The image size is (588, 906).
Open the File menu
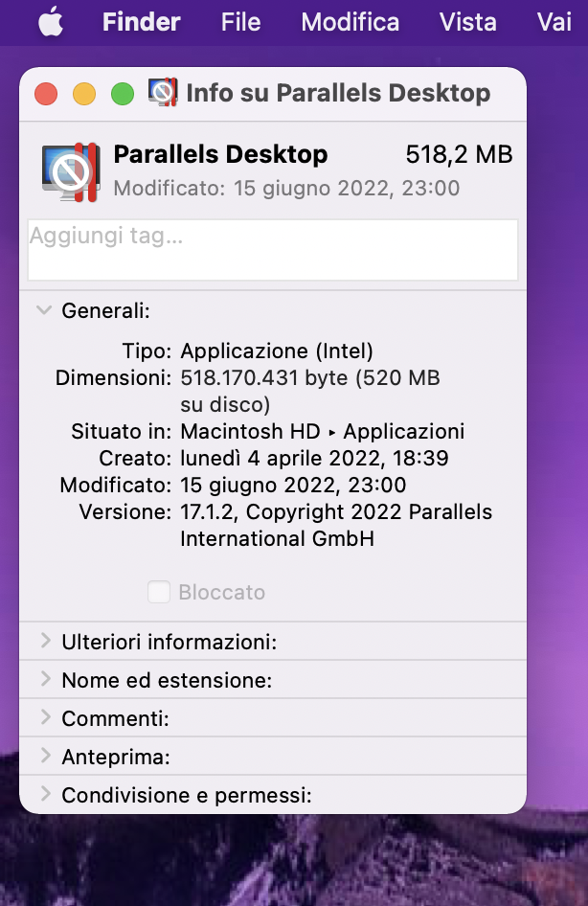tap(241, 22)
